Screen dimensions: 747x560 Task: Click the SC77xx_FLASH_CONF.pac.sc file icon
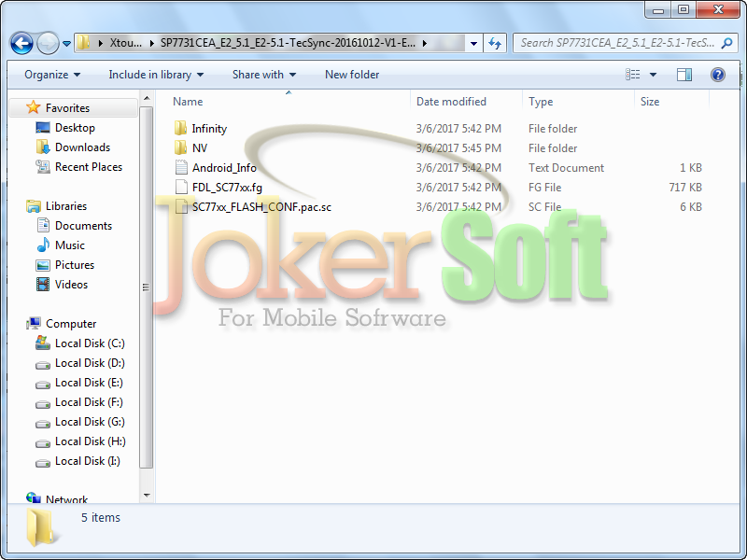coord(181,206)
